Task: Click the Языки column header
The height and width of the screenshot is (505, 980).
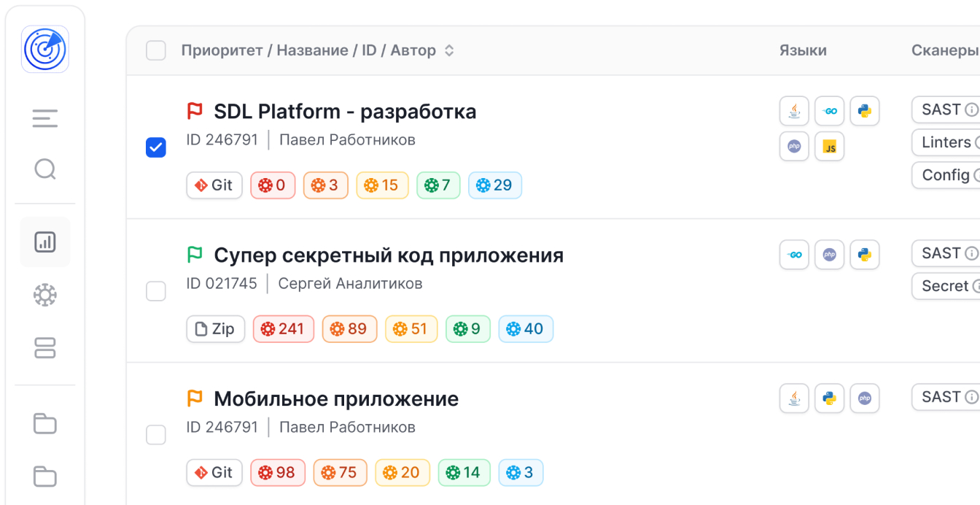Action: (803, 50)
